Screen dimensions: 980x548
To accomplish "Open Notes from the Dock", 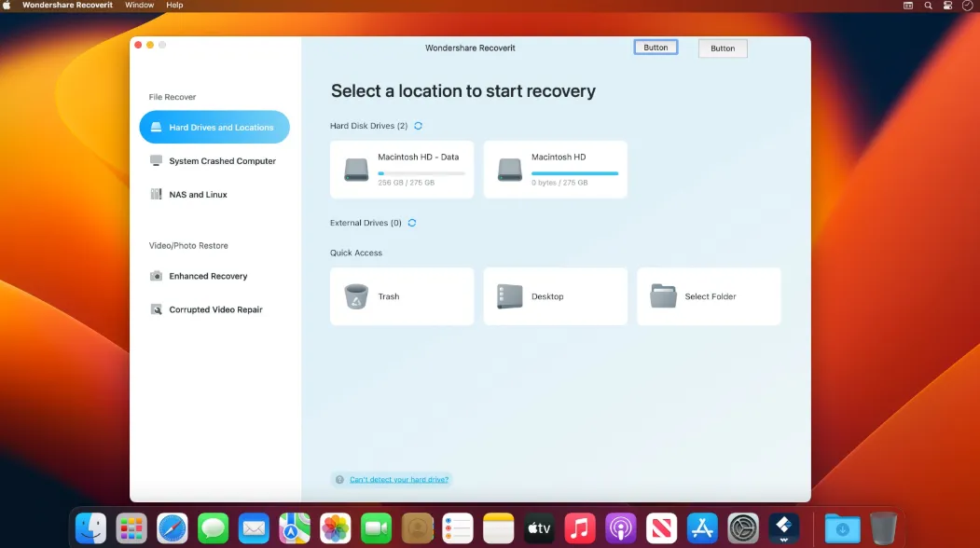I will tap(498, 528).
